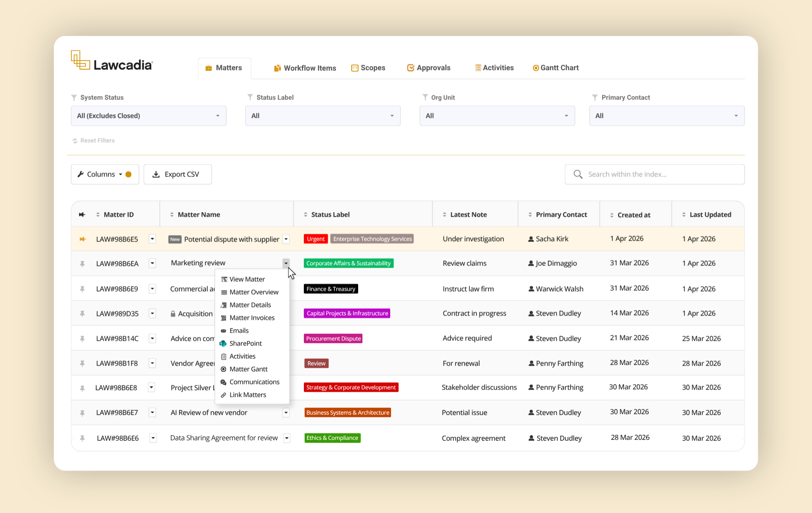Image resolution: width=812 pixels, height=513 pixels.
Task: Open SharePoint from the context menu
Action: pos(245,343)
